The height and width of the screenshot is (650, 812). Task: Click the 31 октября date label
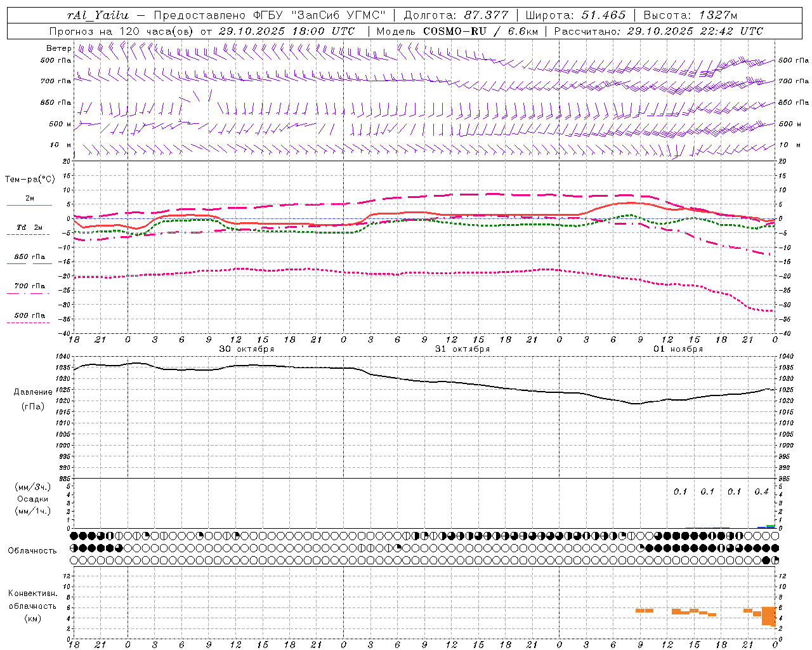click(462, 349)
